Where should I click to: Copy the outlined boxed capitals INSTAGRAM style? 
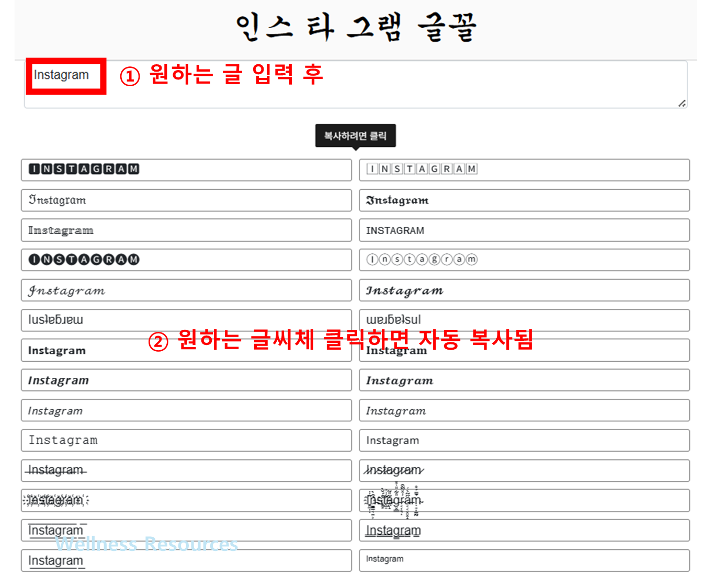(524, 170)
